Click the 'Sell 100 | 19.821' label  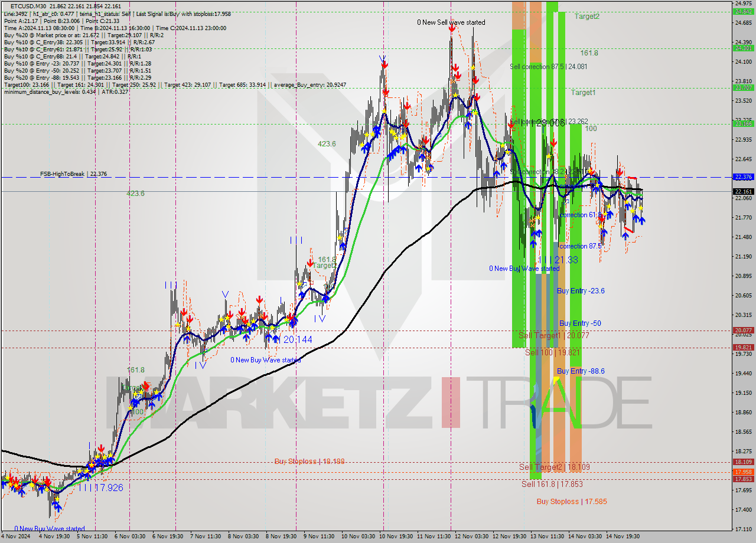553,352
